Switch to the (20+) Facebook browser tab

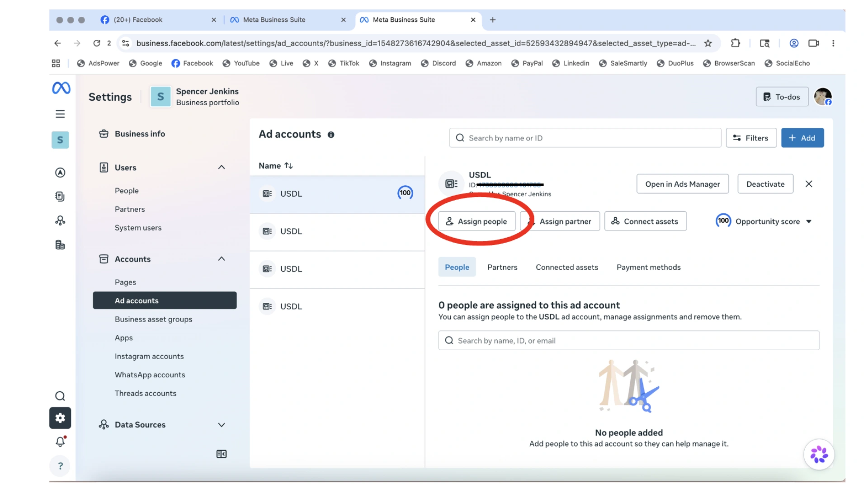[159, 20]
